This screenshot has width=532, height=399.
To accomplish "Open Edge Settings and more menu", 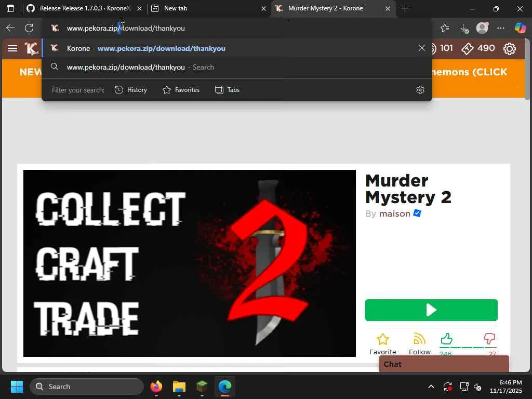I will [501, 28].
